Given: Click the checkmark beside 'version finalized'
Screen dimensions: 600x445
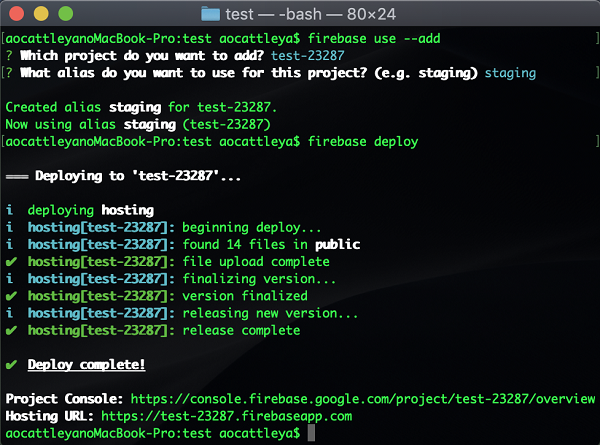Looking at the screenshot, I should pos(10,296).
